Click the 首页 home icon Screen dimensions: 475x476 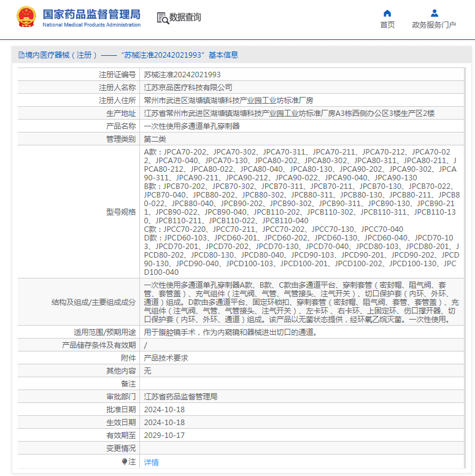387,13
